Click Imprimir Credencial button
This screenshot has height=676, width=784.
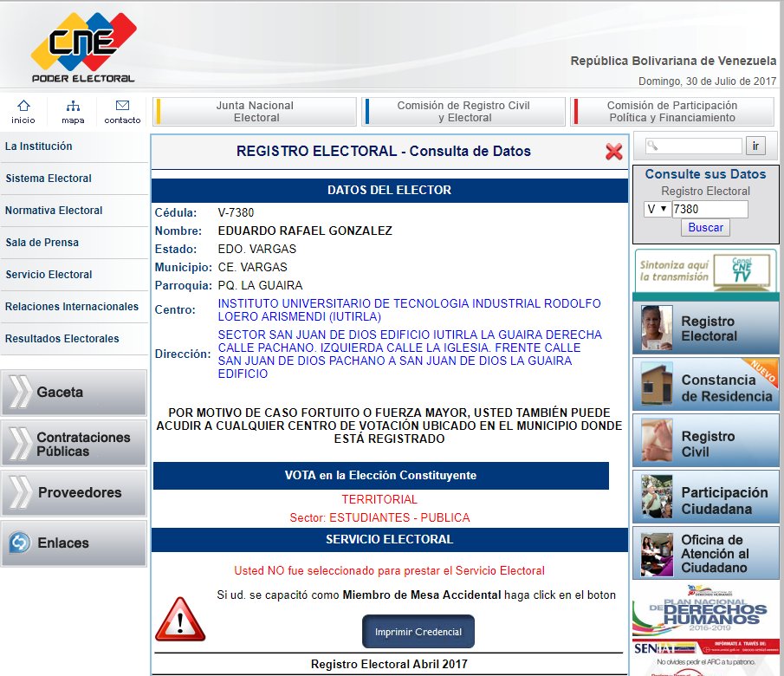point(418,632)
